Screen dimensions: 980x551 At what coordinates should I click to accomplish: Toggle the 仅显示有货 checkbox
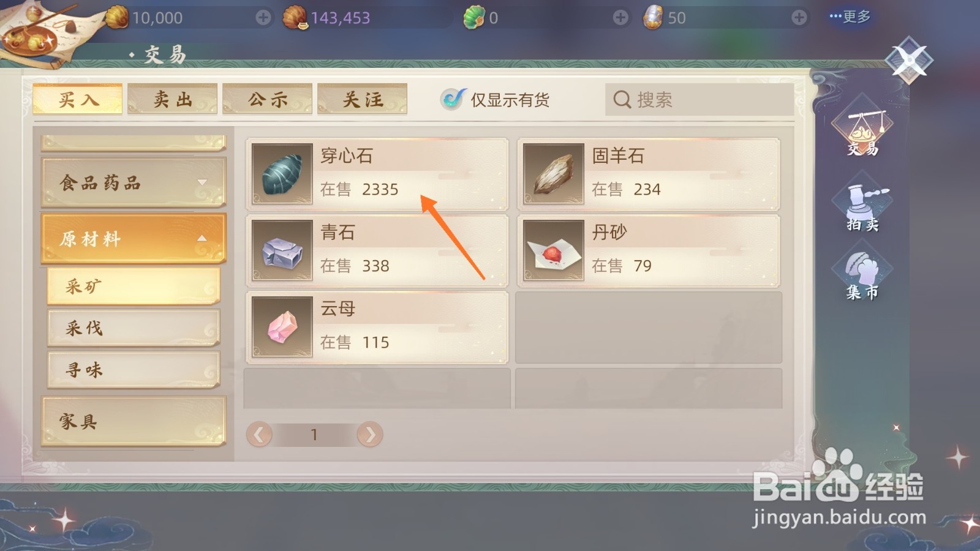(453, 99)
